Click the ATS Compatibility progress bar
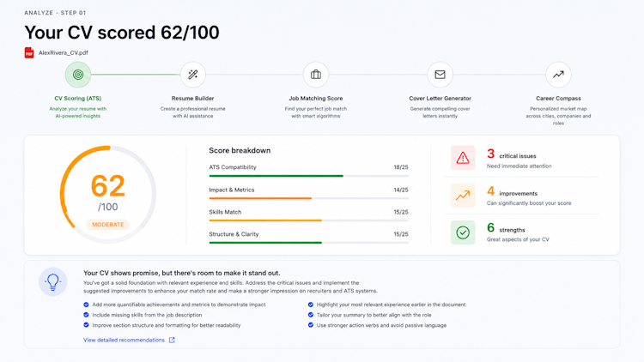 point(308,176)
